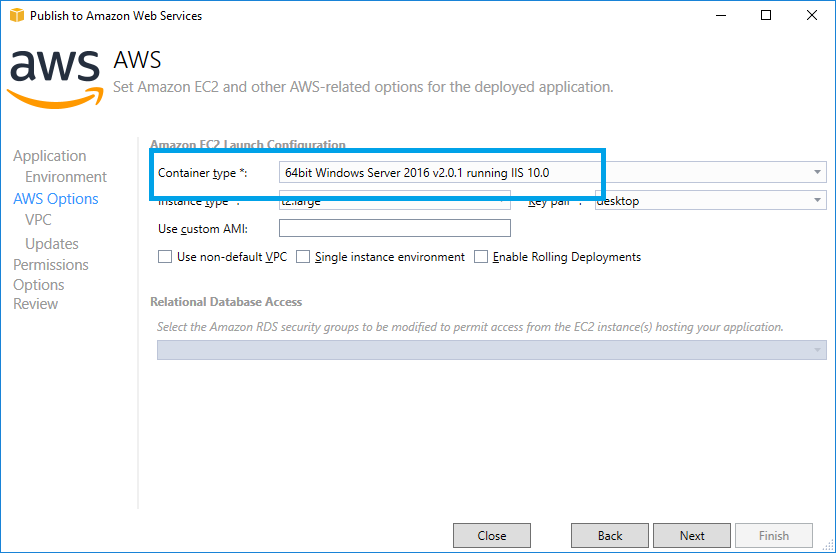The width and height of the screenshot is (837, 553).
Task: Close window with title bar X
Action: point(812,15)
